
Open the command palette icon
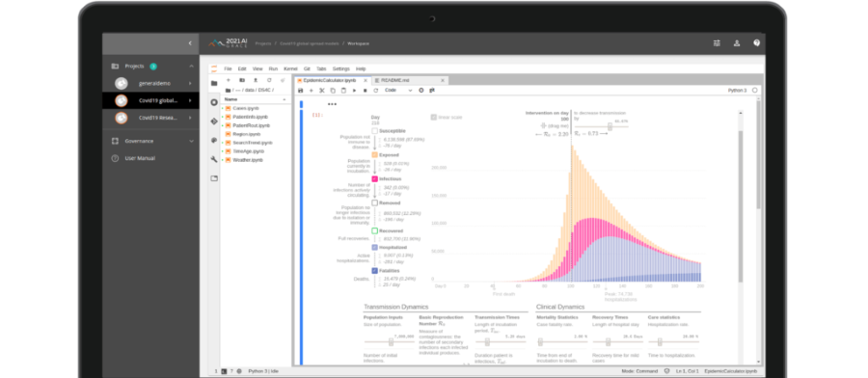point(214,141)
